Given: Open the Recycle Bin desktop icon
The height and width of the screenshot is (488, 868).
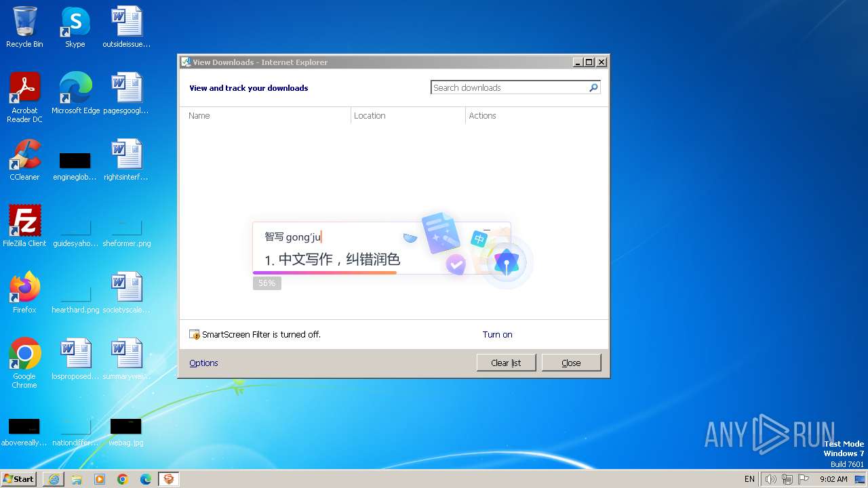Looking at the screenshot, I should pyautogui.click(x=24, y=27).
